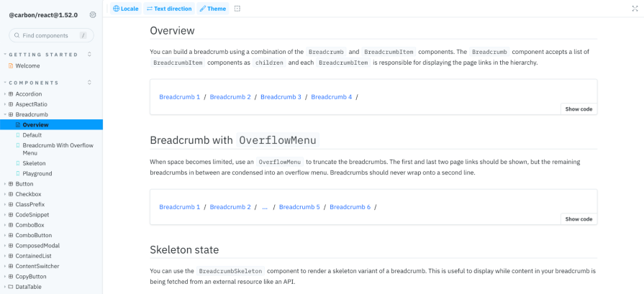Focus the Find components search field

coord(49,35)
